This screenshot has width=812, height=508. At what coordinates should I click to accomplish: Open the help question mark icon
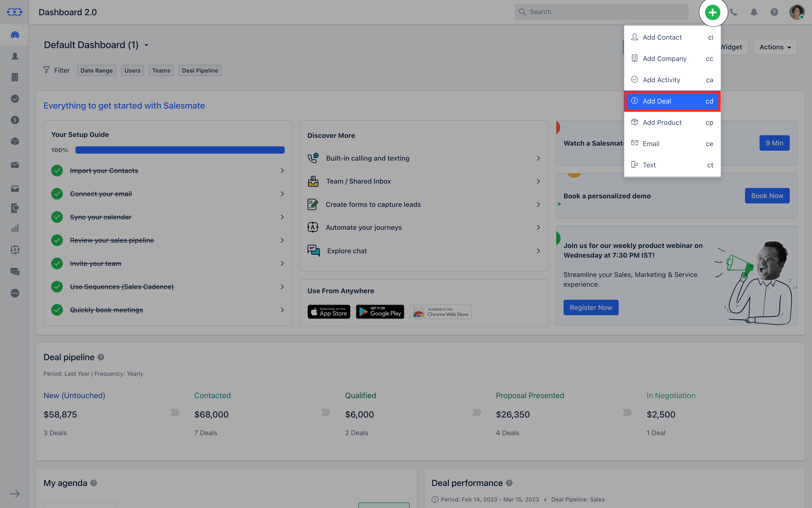(x=774, y=12)
